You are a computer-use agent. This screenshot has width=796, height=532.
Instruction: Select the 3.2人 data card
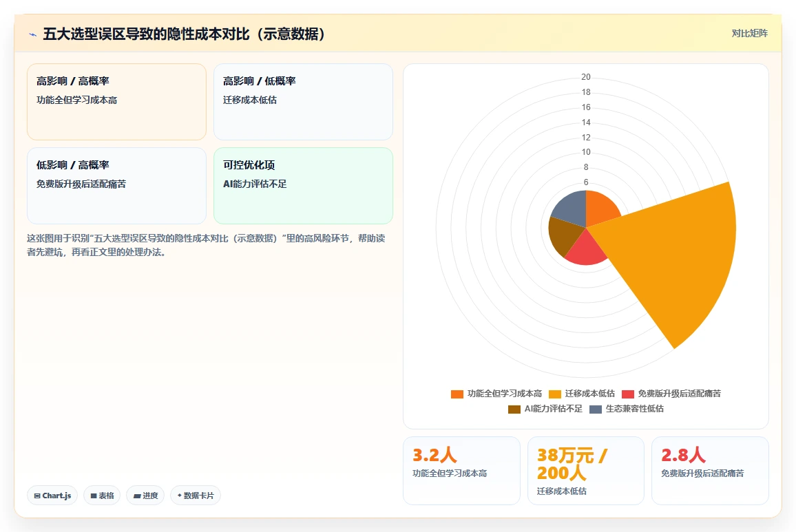click(461, 471)
